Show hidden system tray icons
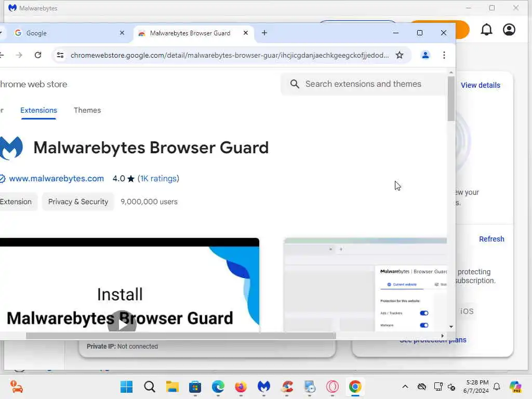The width and height of the screenshot is (532, 399). coord(405,387)
